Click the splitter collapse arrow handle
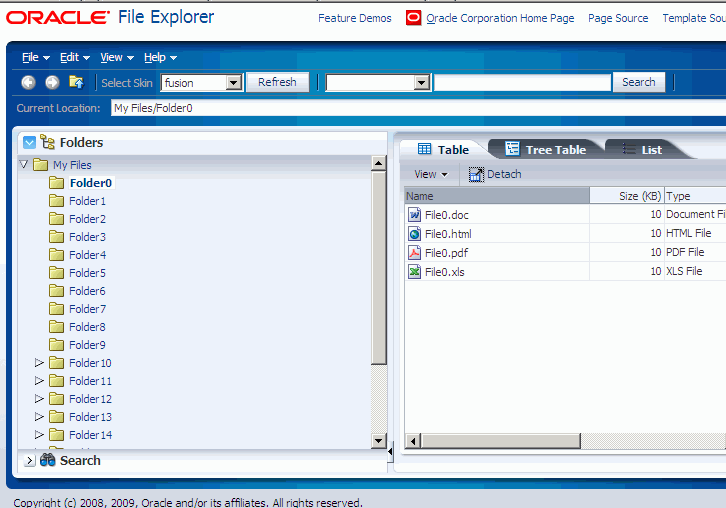 pos(390,451)
